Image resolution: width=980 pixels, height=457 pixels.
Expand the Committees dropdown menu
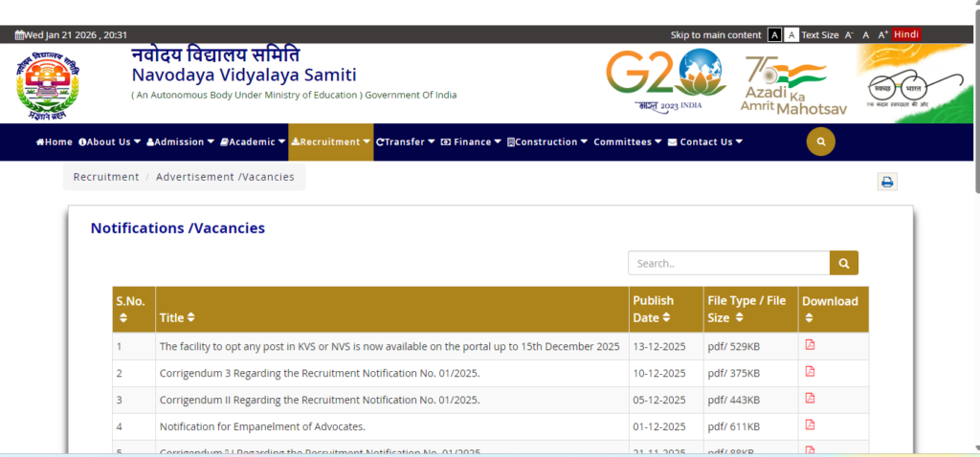(628, 141)
